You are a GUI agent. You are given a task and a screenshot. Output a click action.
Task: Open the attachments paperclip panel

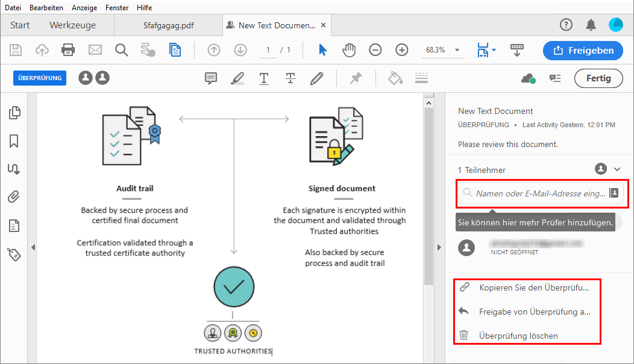14,197
